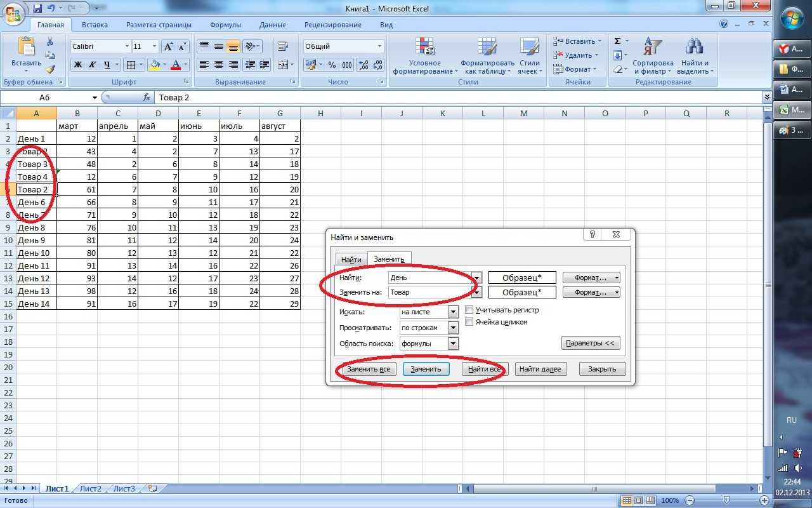Click the Copy icon in clipboard group

point(50,55)
